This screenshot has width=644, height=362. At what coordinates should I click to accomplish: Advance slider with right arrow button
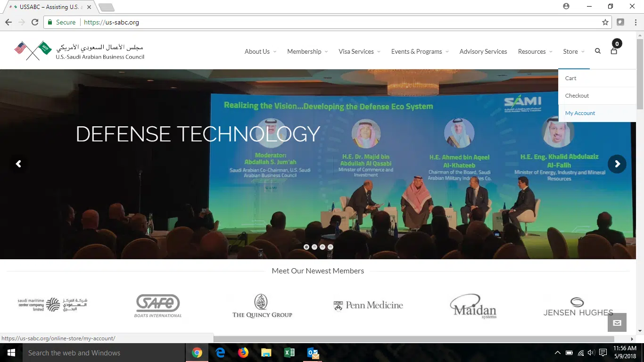[617, 164]
